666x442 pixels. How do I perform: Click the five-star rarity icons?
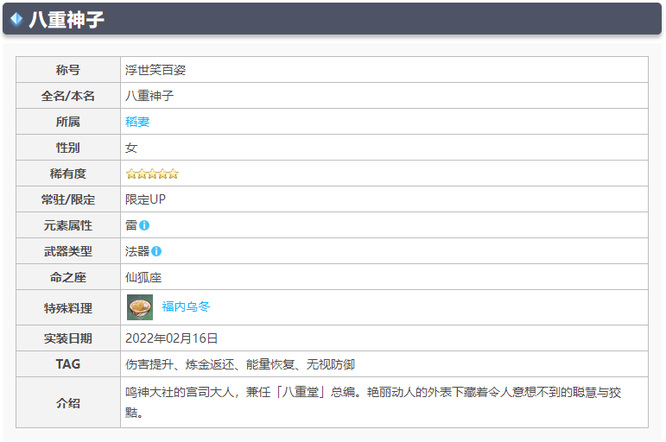click(152, 174)
